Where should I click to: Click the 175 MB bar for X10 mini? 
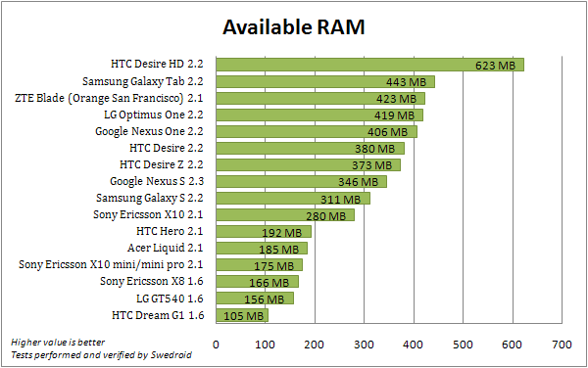click(x=259, y=264)
